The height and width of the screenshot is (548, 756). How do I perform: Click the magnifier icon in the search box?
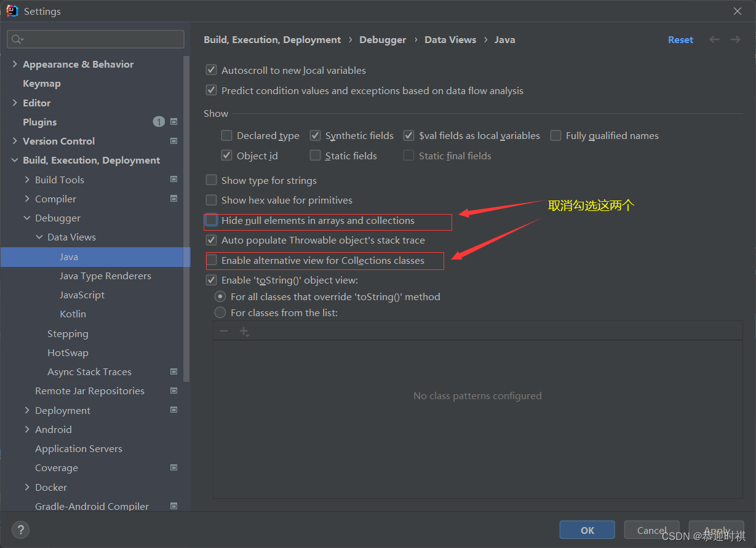pos(15,39)
